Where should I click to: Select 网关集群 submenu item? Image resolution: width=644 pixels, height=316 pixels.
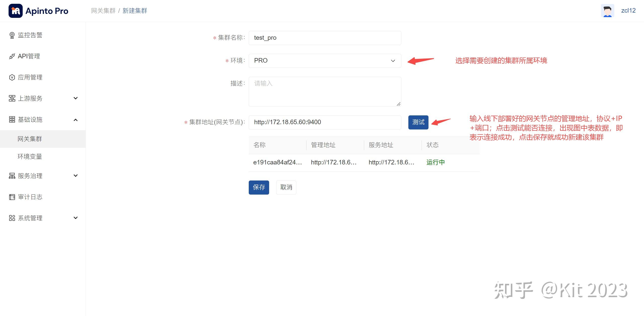tap(43, 139)
